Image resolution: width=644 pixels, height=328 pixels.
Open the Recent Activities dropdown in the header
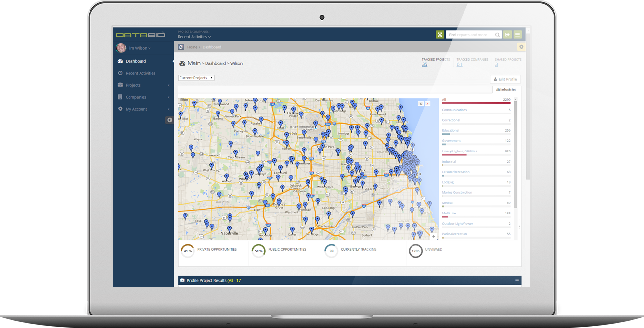[x=194, y=37]
